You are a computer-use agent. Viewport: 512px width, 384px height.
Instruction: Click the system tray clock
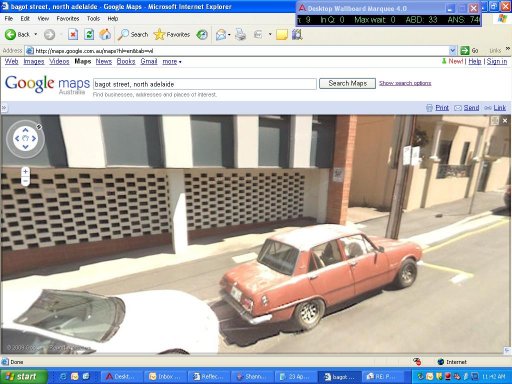coord(493,377)
